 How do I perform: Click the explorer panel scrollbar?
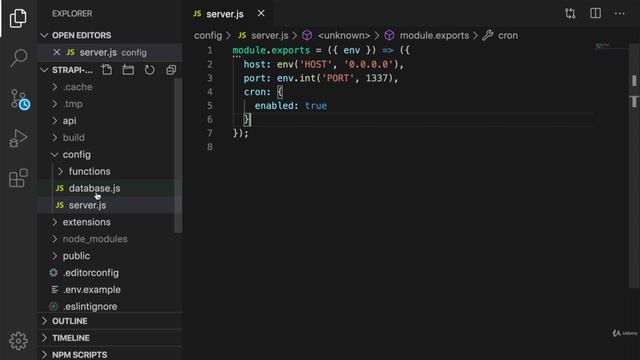pos(178,156)
